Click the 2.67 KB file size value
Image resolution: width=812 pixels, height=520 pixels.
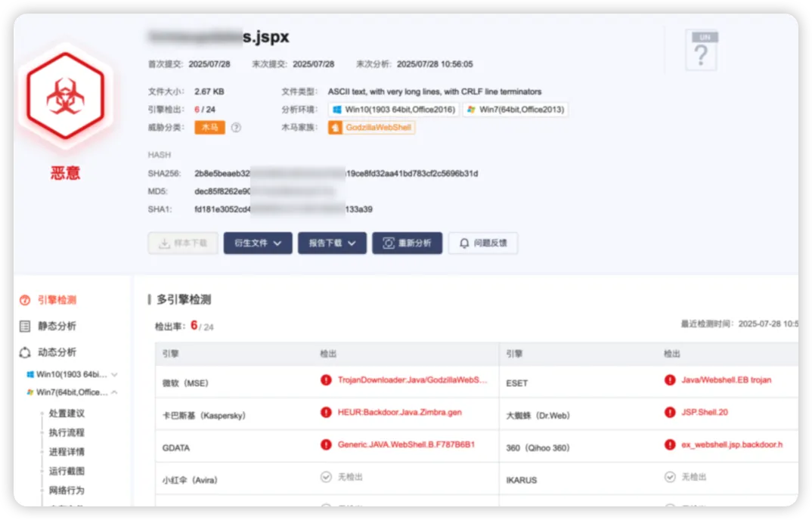[209, 91]
